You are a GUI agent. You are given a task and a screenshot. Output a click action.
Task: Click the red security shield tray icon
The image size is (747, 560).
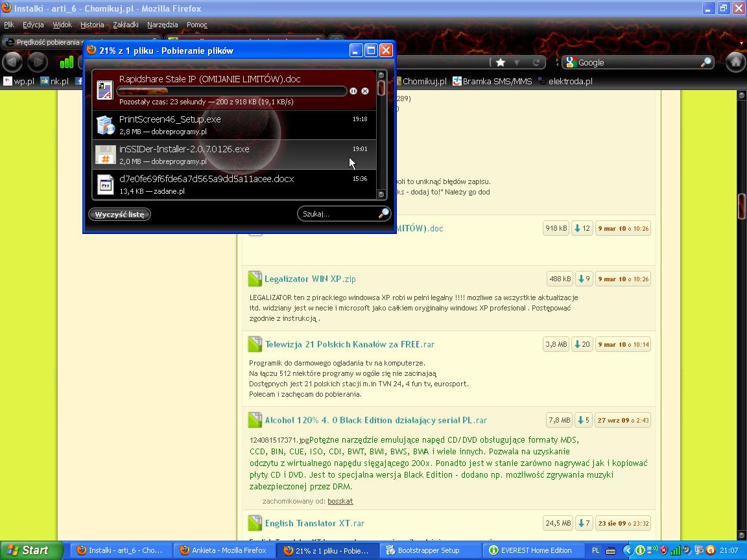tap(663, 550)
